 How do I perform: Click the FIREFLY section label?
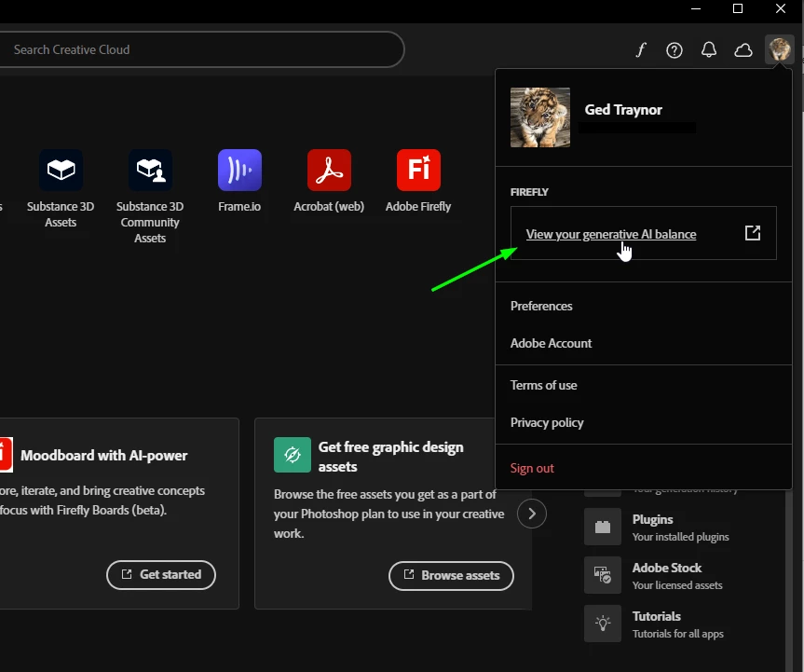tap(529, 192)
